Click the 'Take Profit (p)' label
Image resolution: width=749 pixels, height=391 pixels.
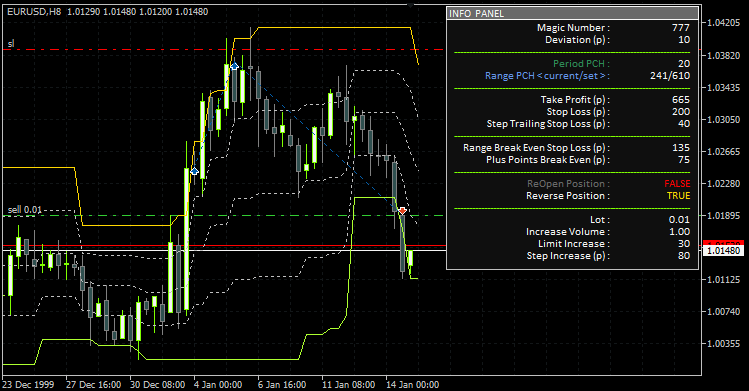[575, 100]
